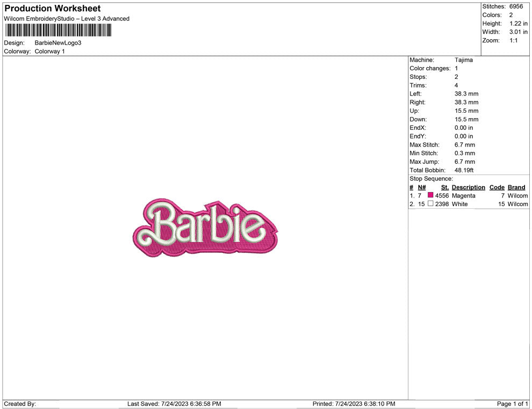Click the Trims value 4
Viewport: 532px width, 409px height.
[x=456, y=85]
